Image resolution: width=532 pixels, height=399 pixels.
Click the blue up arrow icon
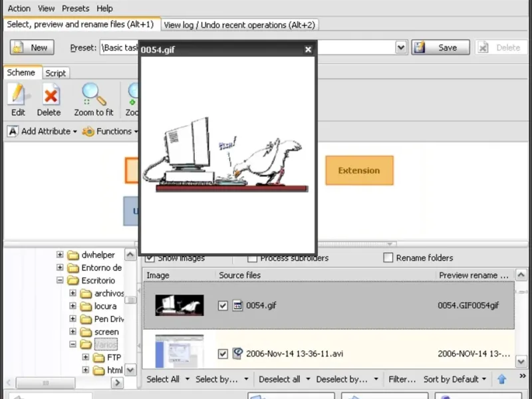coord(502,379)
